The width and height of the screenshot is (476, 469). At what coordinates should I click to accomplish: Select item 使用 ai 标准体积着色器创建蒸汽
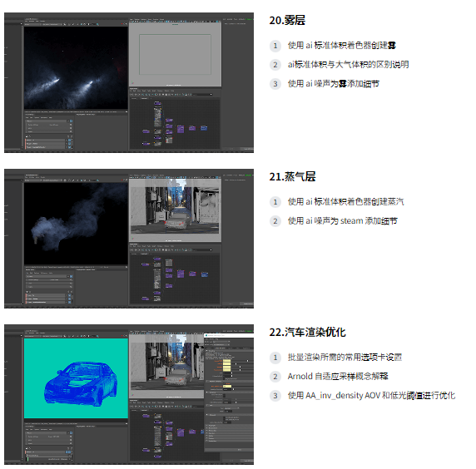346,202
